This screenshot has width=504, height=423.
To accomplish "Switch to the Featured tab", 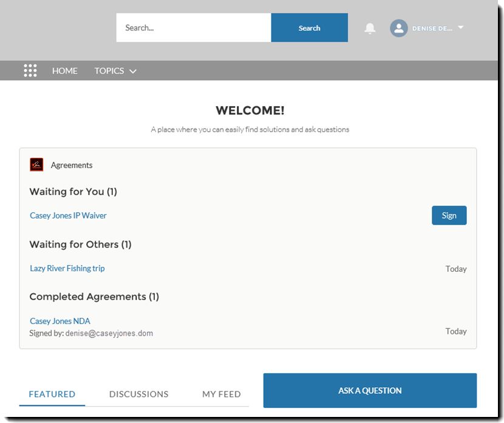I will [x=52, y=394].
